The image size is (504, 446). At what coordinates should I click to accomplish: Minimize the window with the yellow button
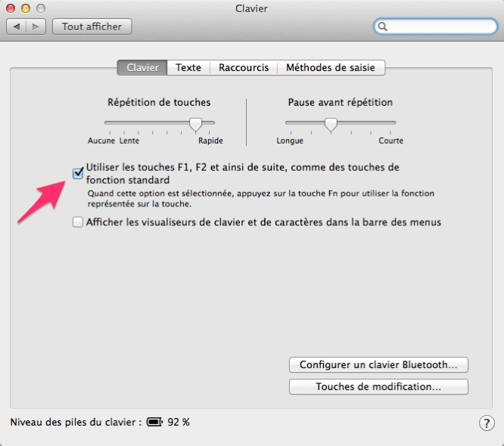(x=26, y=8)
